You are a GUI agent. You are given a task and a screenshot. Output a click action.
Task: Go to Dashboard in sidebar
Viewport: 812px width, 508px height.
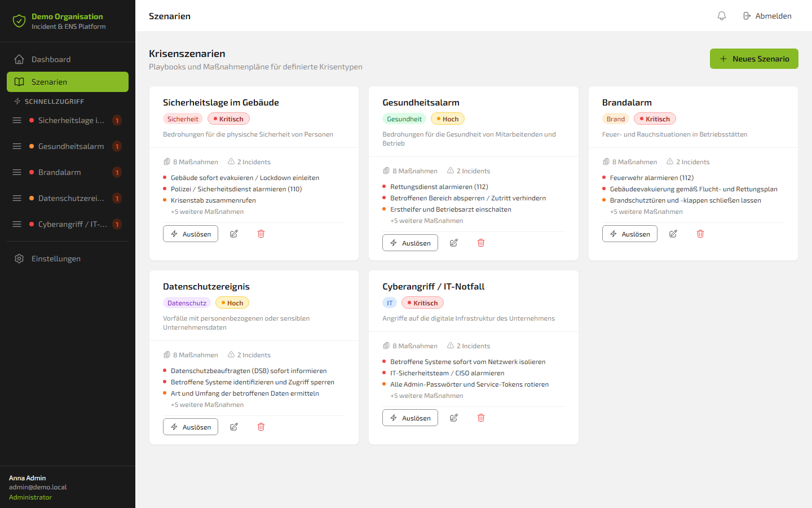pos(68,59)
